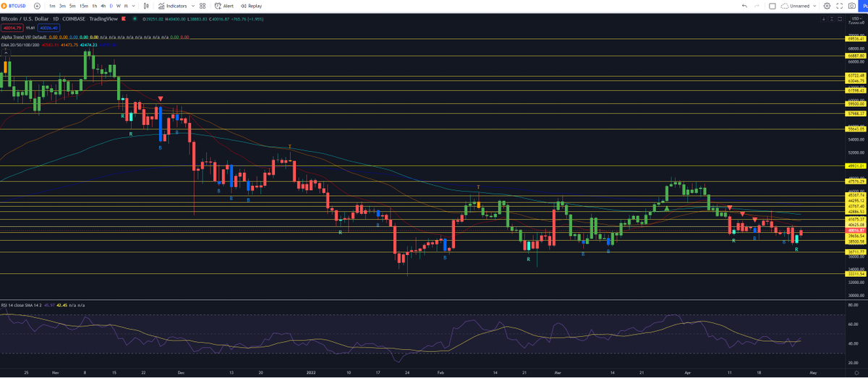
Task: Start bar Replay mode
Action: click(x=250, y=6)
